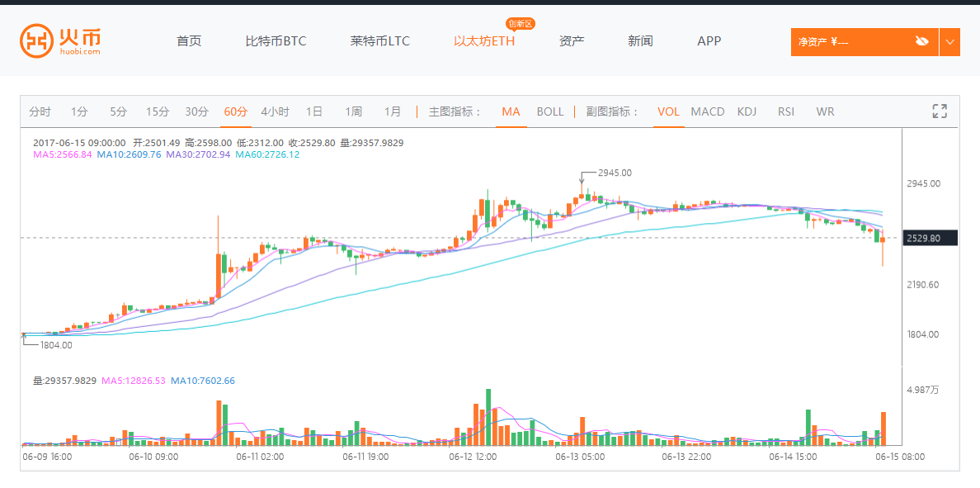Enter fullscreen chart mode
Screen dimensions: 980x488
point(939,111)
